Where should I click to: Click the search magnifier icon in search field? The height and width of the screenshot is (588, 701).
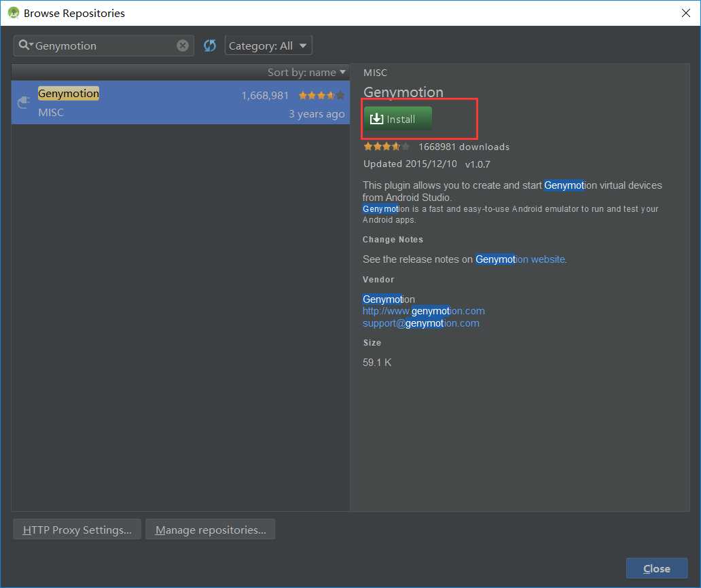click(24, 45)
